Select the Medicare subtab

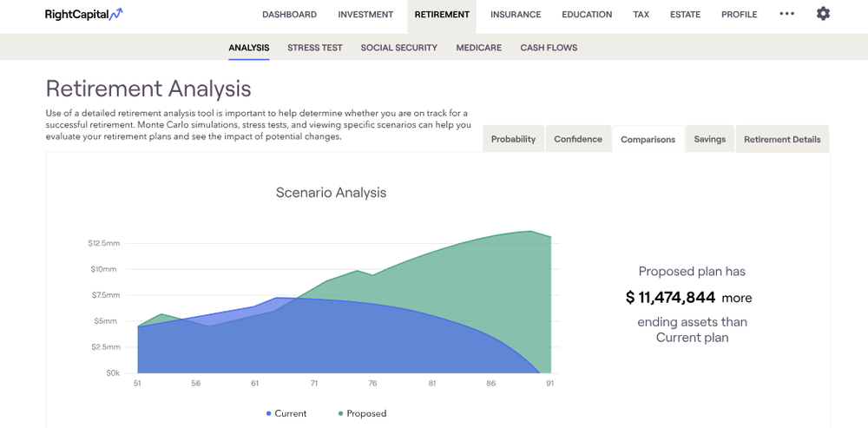[x=479, y=48]
